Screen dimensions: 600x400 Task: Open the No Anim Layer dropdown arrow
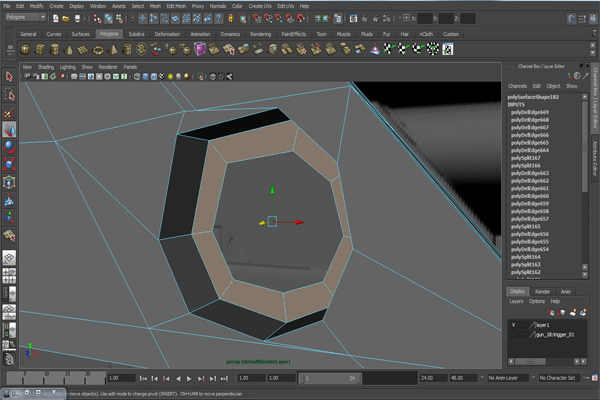(x=482, y=378)
